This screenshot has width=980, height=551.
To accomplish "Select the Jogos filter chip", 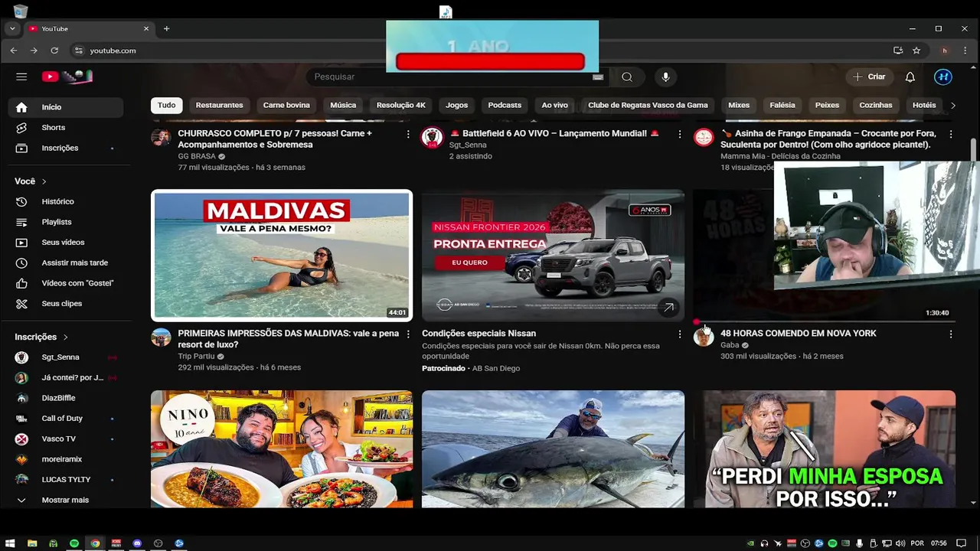I will coord(457,105).
